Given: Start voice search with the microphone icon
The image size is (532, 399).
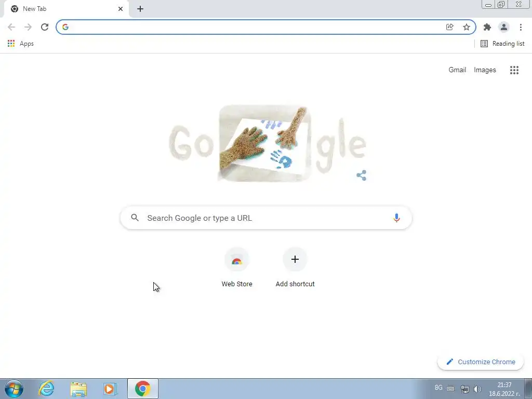Looking at the screenshot, I should click(x=396, y=218).
